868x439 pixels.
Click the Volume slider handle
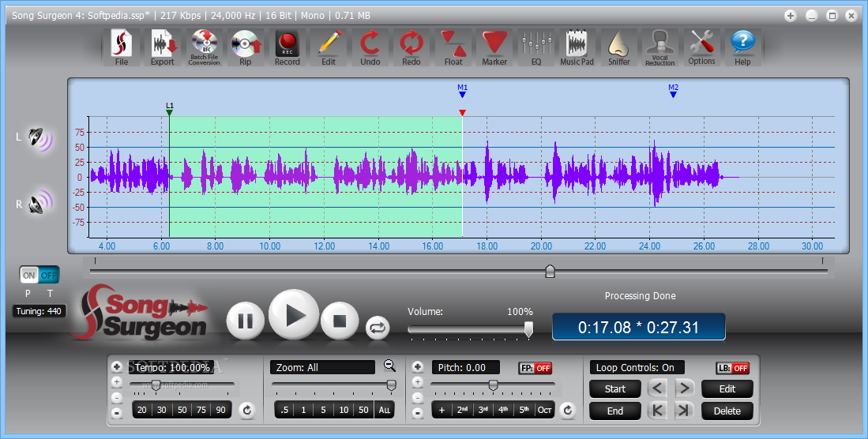pyautogui.click(x=528, y=329)
